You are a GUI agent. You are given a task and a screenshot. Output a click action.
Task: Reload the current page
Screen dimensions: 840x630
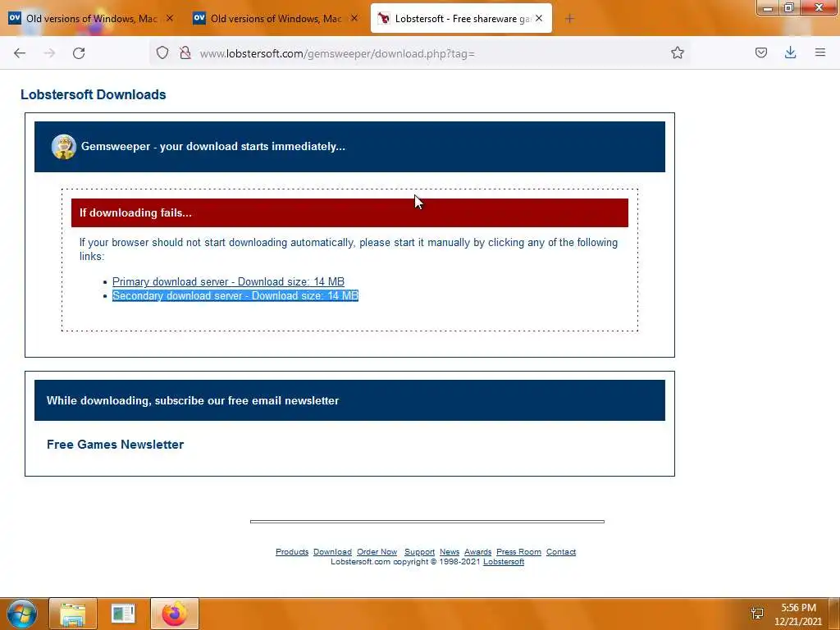pyautogui.click(x=79, y=53)
